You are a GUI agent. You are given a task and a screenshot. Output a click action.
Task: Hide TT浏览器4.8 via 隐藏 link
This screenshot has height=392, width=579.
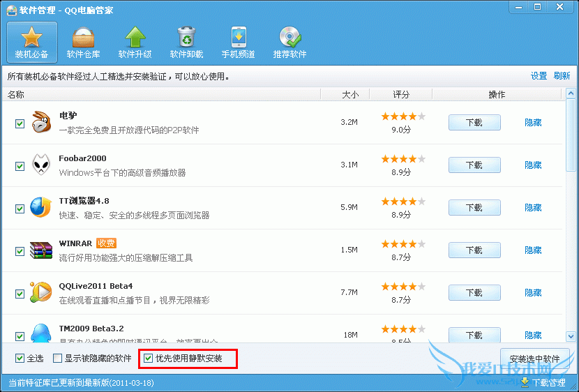pyautogui.click(x=533, y=207)
